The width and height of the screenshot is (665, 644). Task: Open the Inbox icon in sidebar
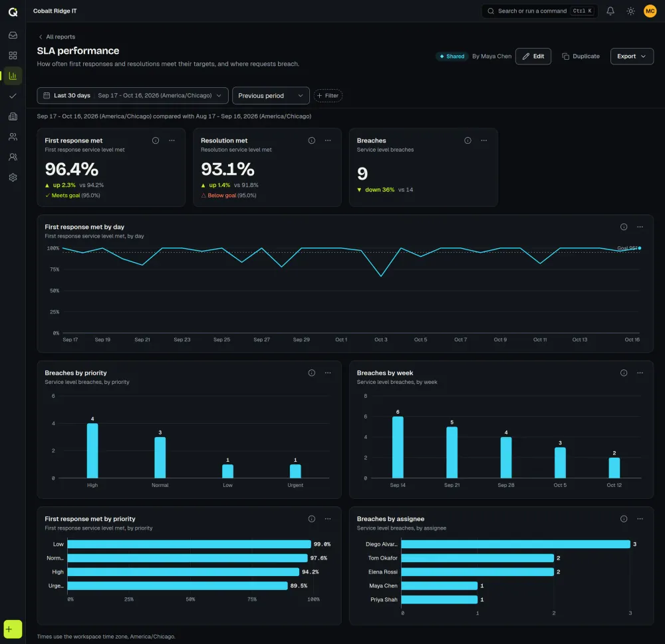(x=13, y=35)
